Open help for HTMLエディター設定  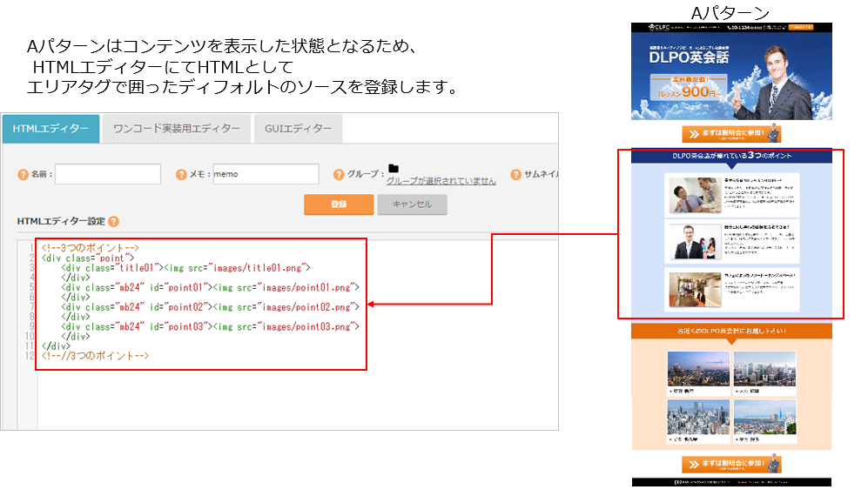click(113, 221)
